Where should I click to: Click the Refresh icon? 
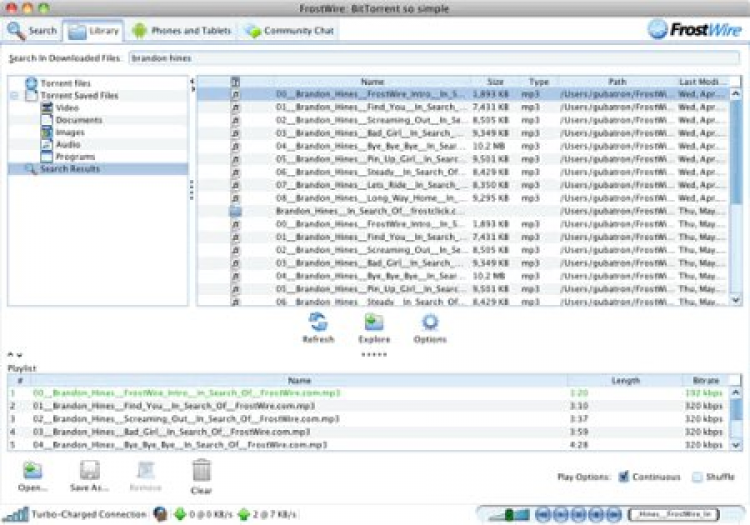coord(318,322)
